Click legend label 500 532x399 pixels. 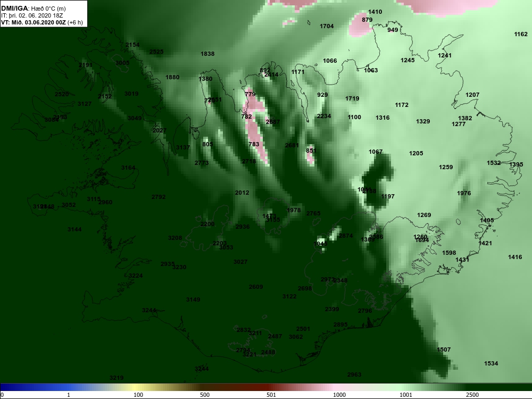(x=205, y=395)
